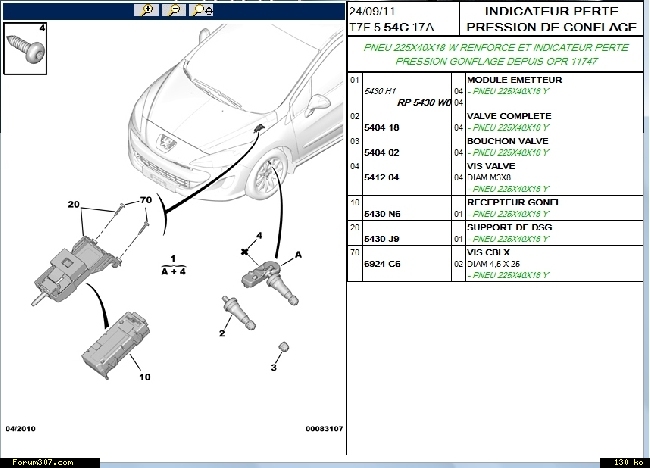Zoom out with the minus magnifier
This screenshot has width=650, height=468.
point(174,10)
